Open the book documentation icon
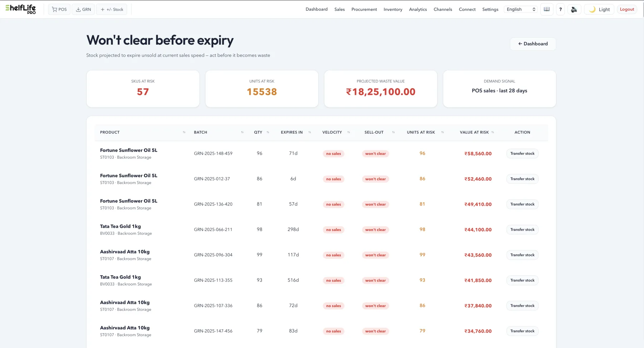The width and height of the screenshot is (644, 348). (x=547, y=9)
